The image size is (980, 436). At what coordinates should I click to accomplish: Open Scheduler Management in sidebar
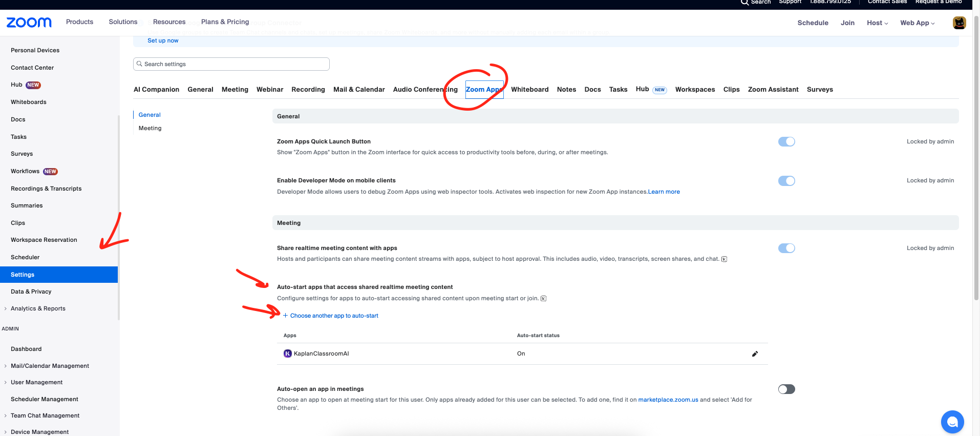[x=45, y=400]
